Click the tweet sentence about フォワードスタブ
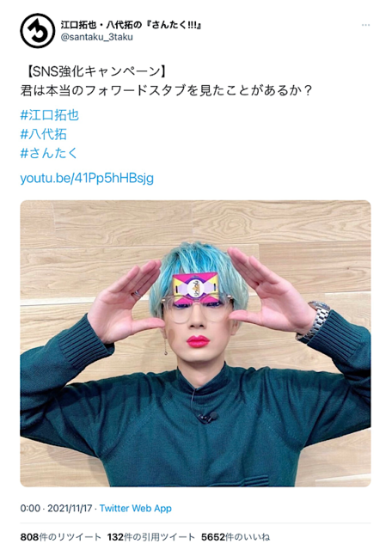 (x=167, y=90)
